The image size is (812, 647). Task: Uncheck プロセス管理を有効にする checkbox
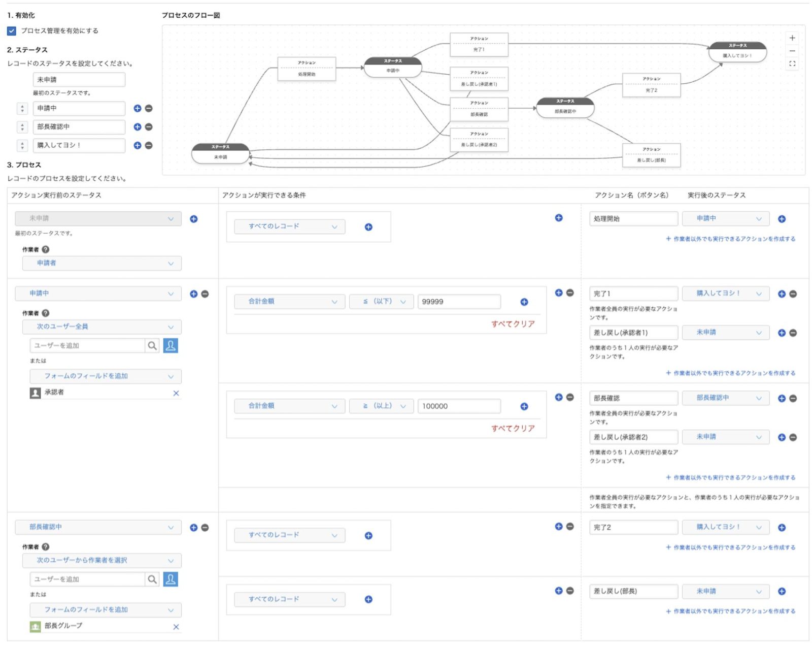click(x=12, y=31)
